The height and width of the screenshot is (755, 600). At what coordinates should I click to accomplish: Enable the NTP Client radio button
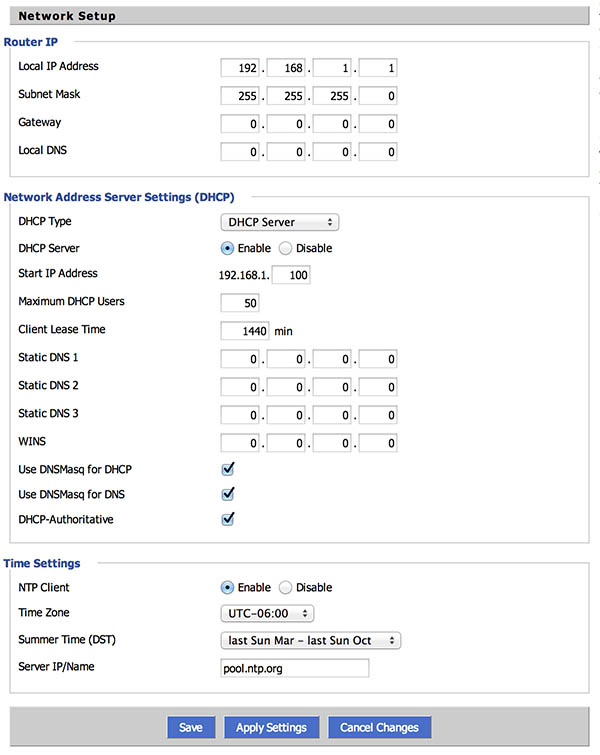227,587
